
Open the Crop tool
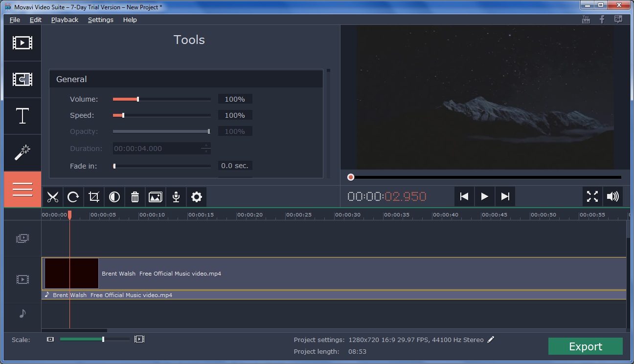coord(94,197)
